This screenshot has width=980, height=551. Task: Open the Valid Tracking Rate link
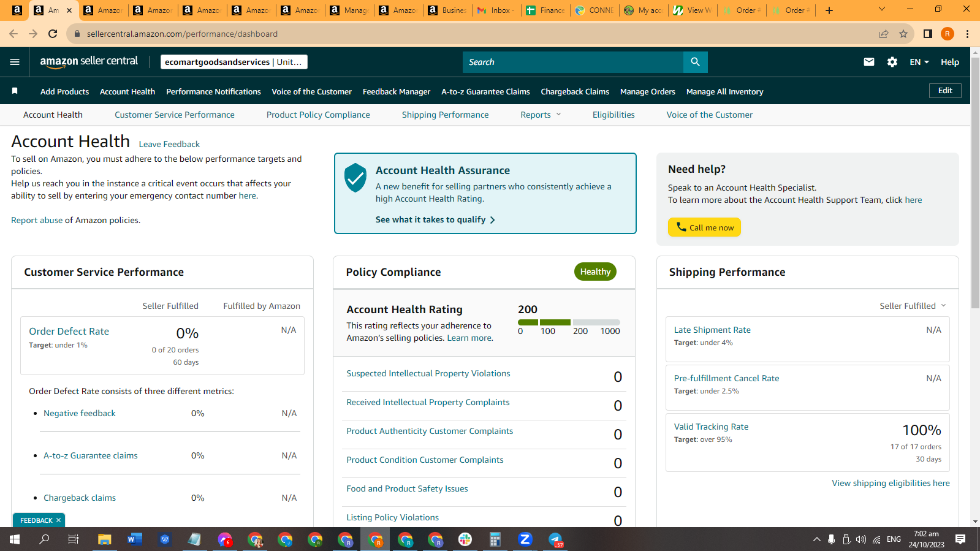tap(711, 427)
